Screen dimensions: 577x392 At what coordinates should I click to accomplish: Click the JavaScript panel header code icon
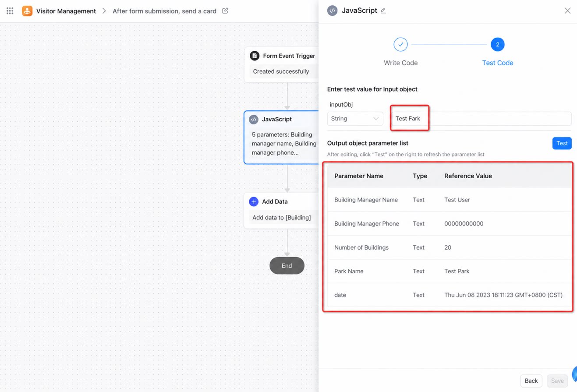333,11
